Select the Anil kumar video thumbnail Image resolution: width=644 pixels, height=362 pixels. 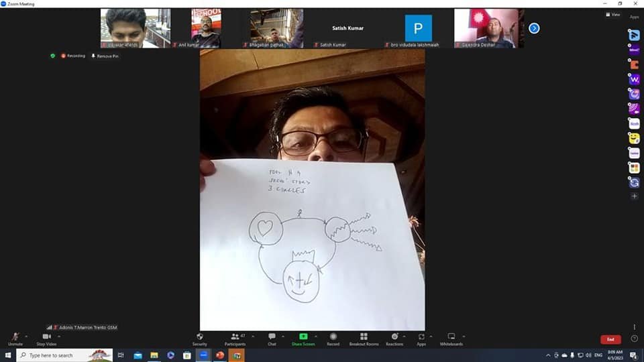pos(206,28)
